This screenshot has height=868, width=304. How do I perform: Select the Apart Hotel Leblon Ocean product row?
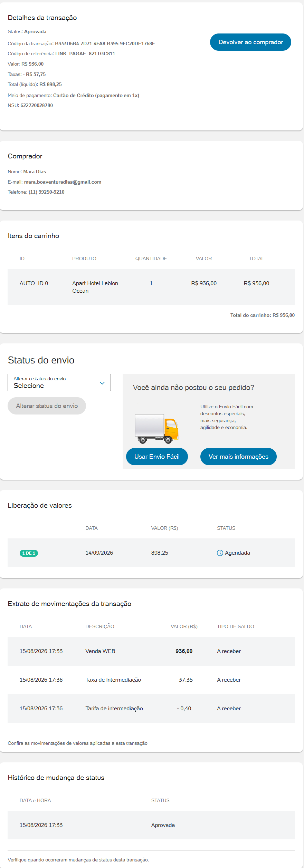151,287
